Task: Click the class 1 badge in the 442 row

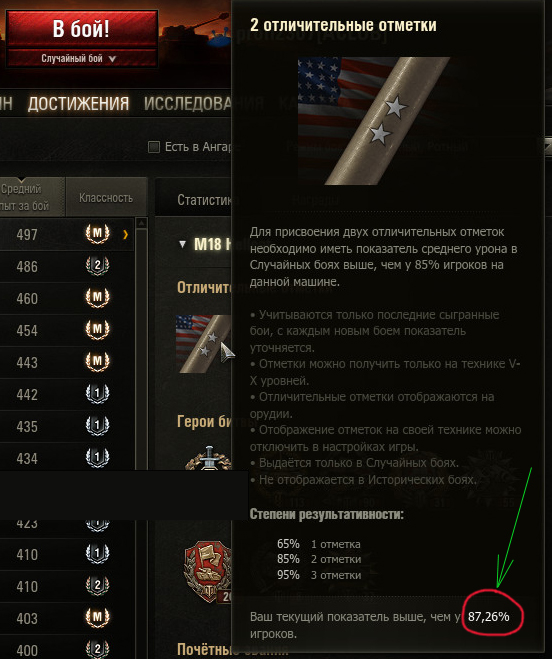Action: click(98, 393)
